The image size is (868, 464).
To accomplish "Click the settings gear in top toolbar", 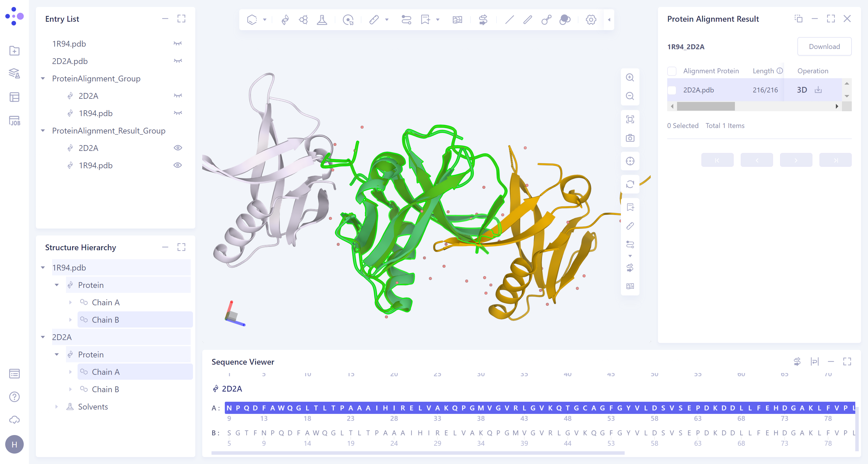I will point(591,20).
